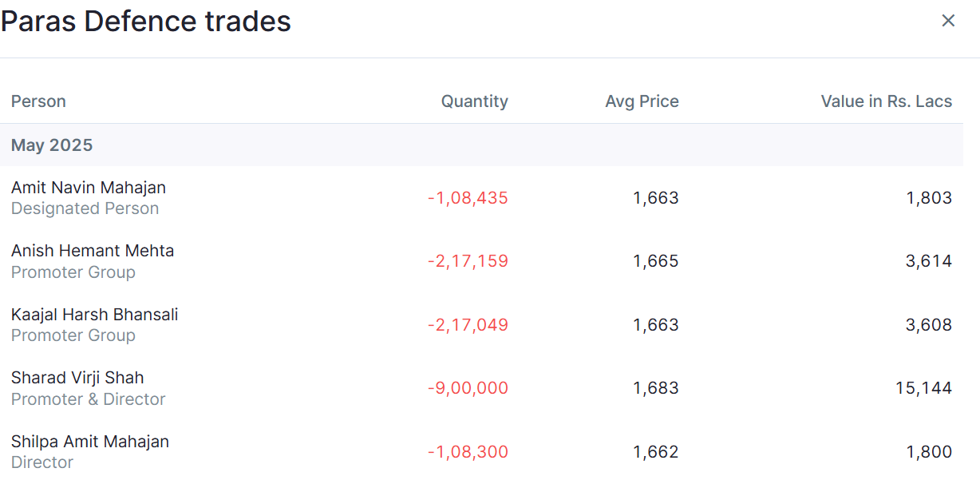Click the name Amit Navin Mahajan
980x484 pixels.
tap(89, 188)
